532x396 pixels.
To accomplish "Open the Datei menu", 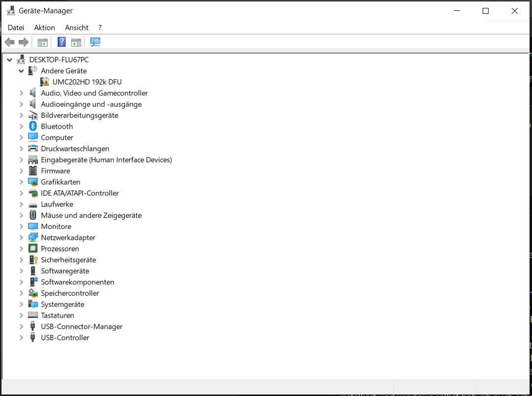I will click(x=16, y=28).
